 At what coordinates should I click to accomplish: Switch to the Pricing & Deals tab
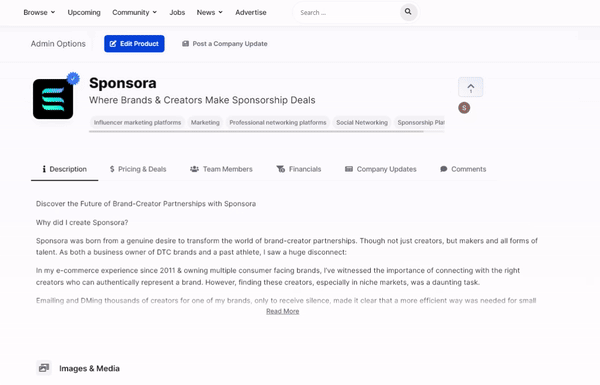point(138,169)
